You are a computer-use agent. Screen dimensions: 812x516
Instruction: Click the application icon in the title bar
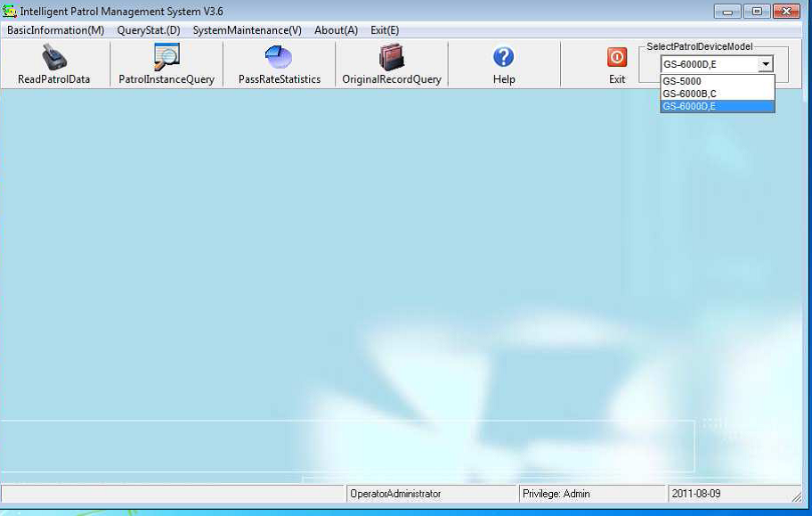[x=11, y=11]
